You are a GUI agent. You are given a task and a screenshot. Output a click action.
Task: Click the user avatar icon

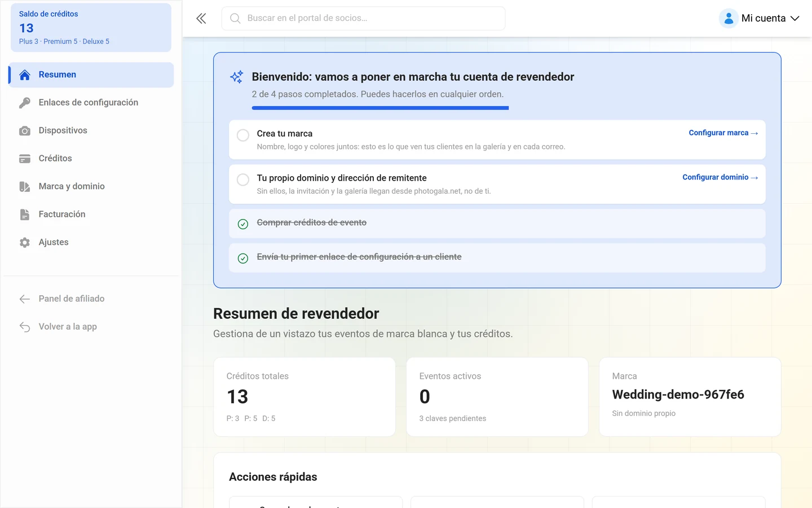tap(729, 19)
